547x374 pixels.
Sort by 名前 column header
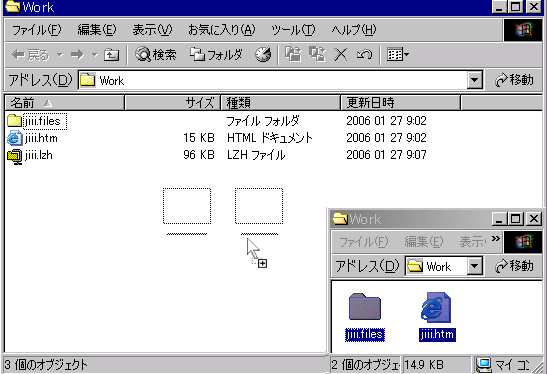pyautogui.click(x=65, y=103)
